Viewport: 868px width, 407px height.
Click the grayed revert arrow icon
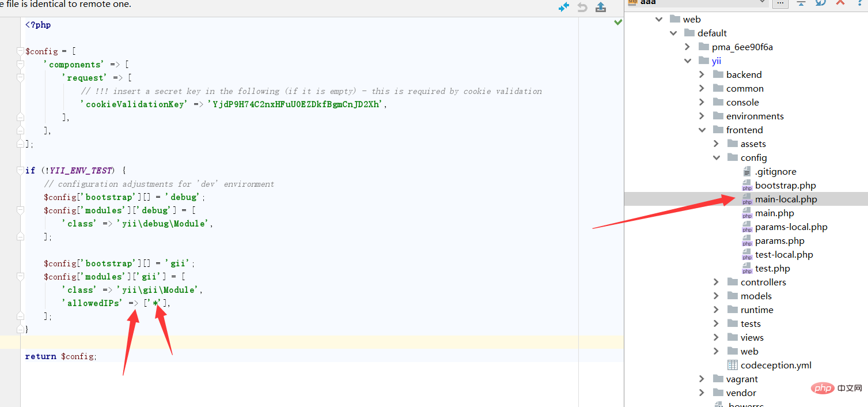[x=582, y=7]
